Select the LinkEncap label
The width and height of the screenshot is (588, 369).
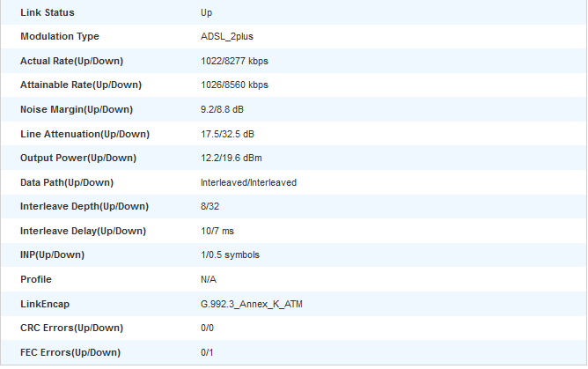45,304
